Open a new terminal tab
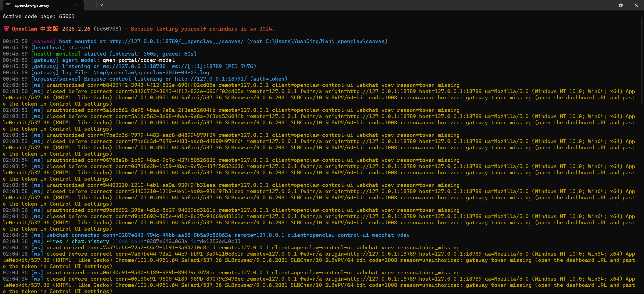The width and height of the screenshot is (644, 294). (x=91, y=5)
